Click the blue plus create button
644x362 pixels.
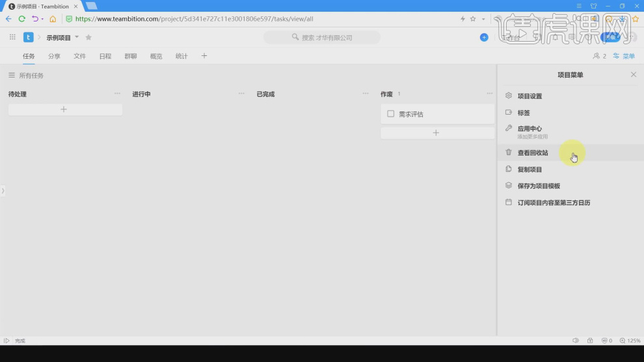coord(484,37)
